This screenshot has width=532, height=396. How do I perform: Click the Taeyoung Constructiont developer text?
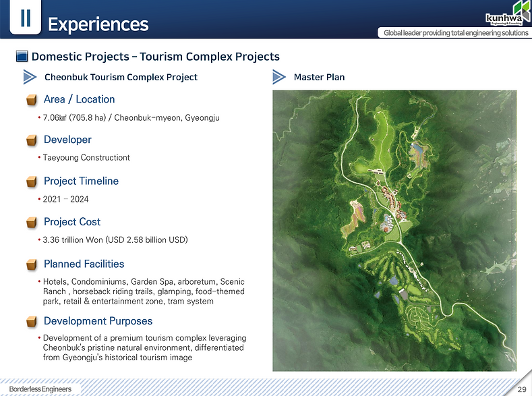[x=86, y=157]
